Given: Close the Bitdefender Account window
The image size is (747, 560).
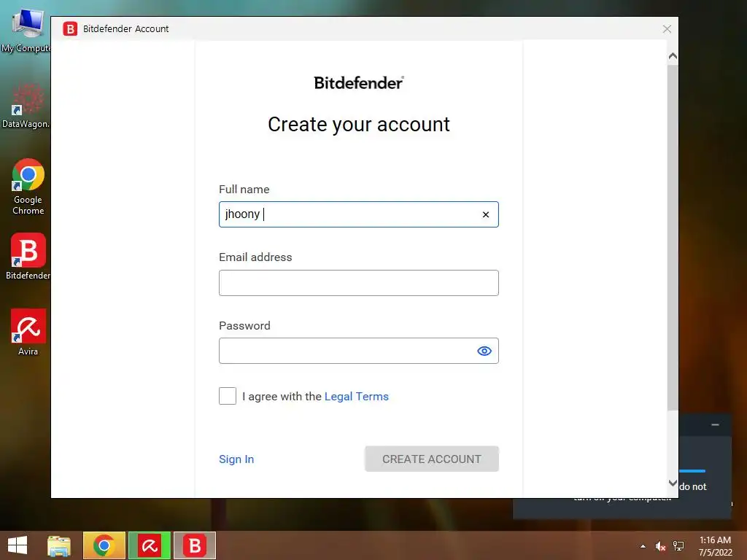Looking at the screenshot, I should click(x=667, y=29).
